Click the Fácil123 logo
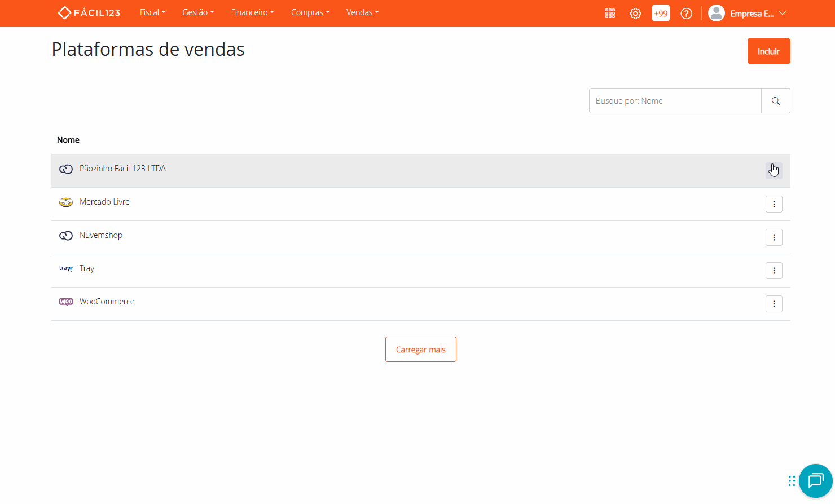Image resolution: width=835 pixels, height=504 pixels. [x=89, y=12]
